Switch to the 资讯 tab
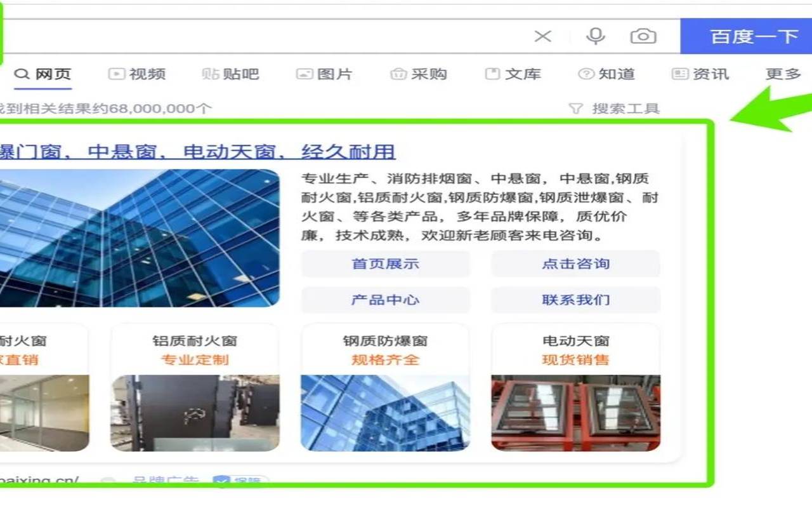This screenshot has height=508, width=812. point(700,74)
